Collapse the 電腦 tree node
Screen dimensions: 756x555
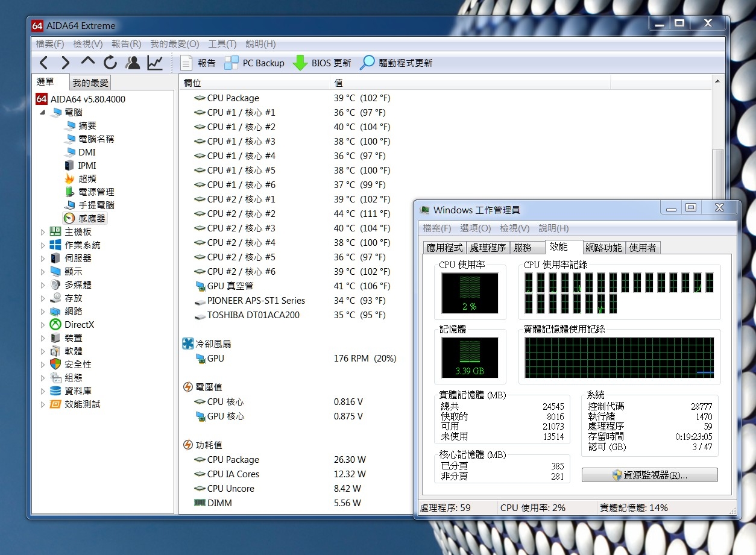[x=43, y=112]
